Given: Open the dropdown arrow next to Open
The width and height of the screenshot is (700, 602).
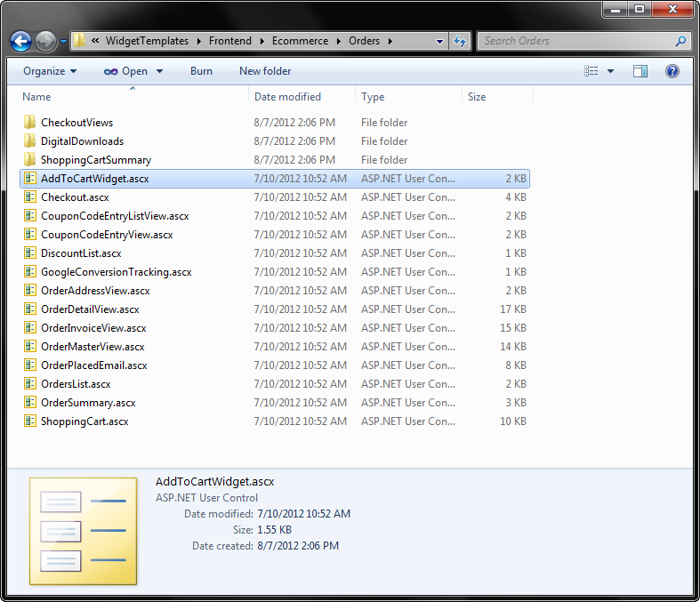Looking at the screenshot, I should point(160,71).
